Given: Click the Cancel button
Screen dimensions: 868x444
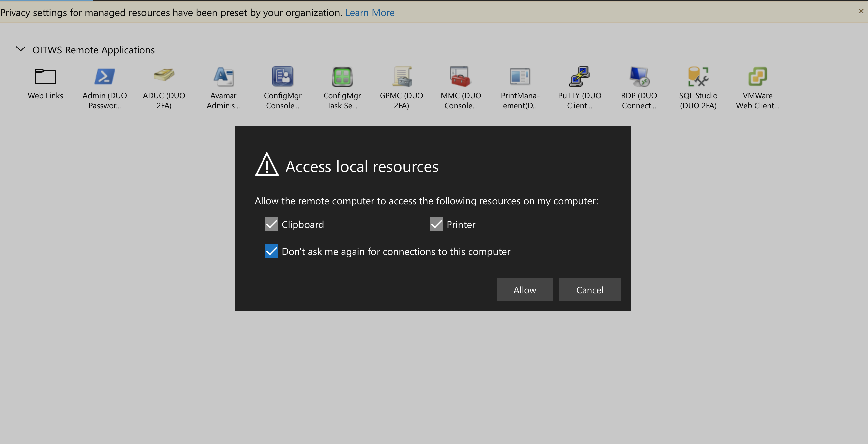Looking at the screenshot, I should pos(589,290).
